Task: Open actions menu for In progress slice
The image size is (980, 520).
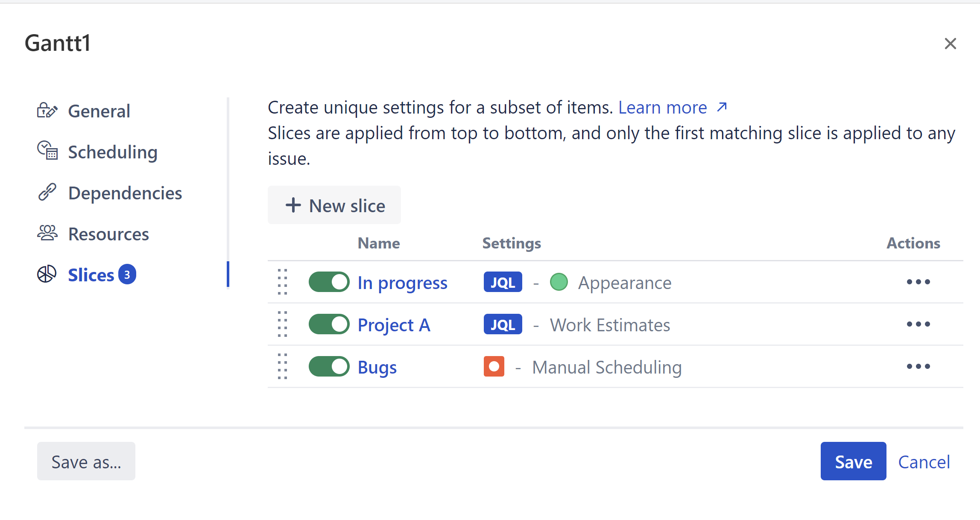Action: pyautogui.click(x=918, y=282)
